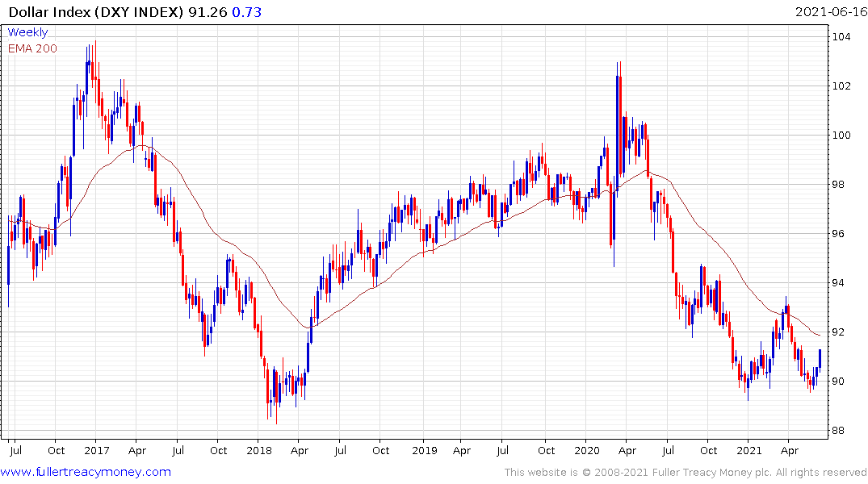Click the 98 price axis label

pos(838,184)
